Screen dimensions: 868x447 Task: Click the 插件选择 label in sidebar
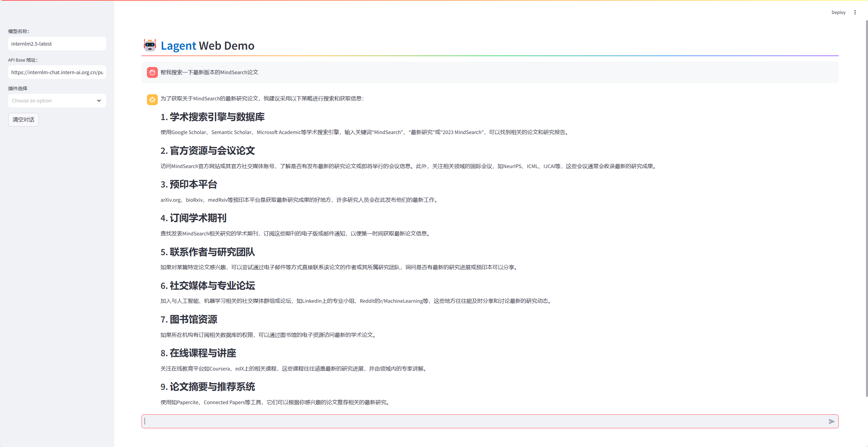coord(18,88)
